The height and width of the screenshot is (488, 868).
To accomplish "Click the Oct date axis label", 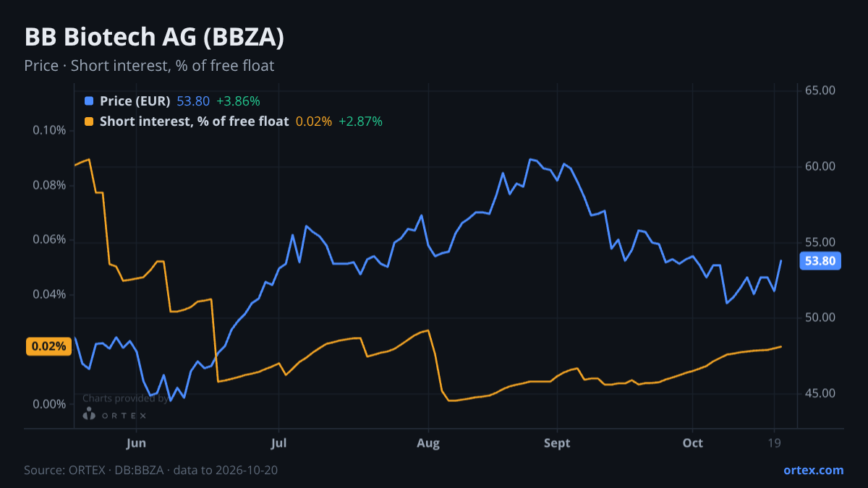I will (x=692, y=443).
